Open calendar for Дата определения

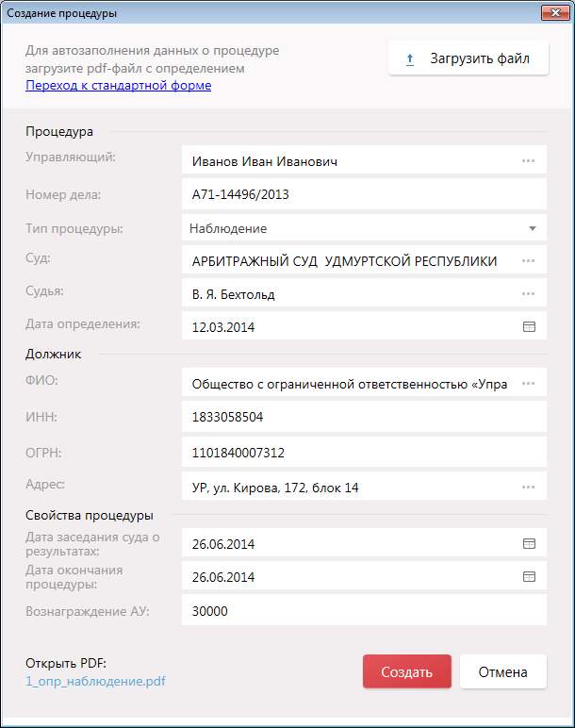coord(529,327)
